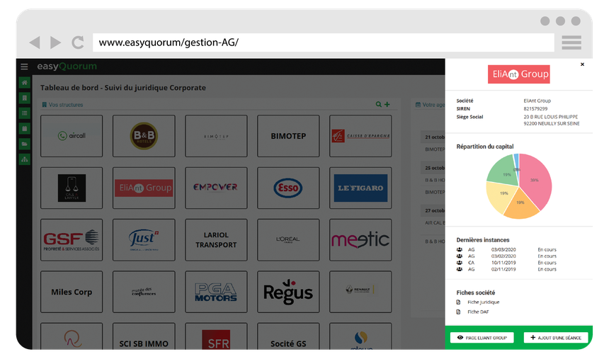Click the URL address bar
Image resolution: width=609 pixels, height=364 pixels.
(323, 42)
